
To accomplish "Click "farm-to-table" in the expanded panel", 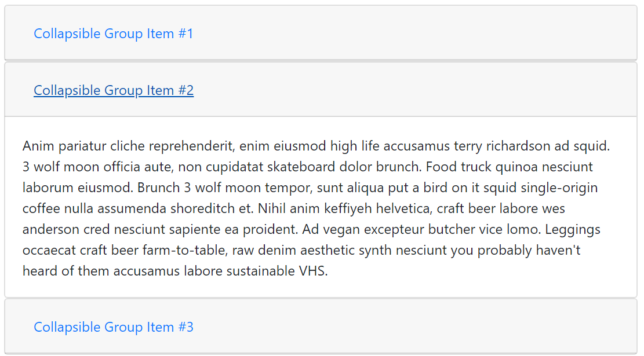I will coord(154,251).
